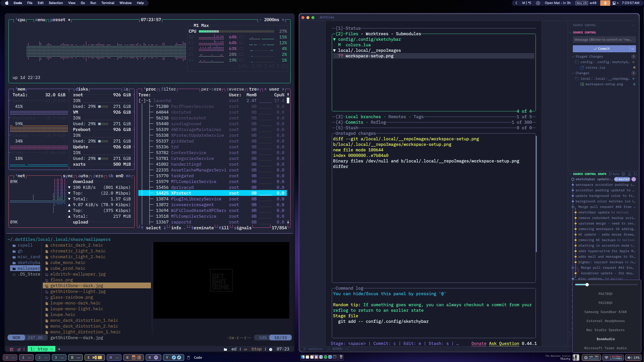The image size is (644, 362).
Task: Open the Run menu
Action: [93, 3]
